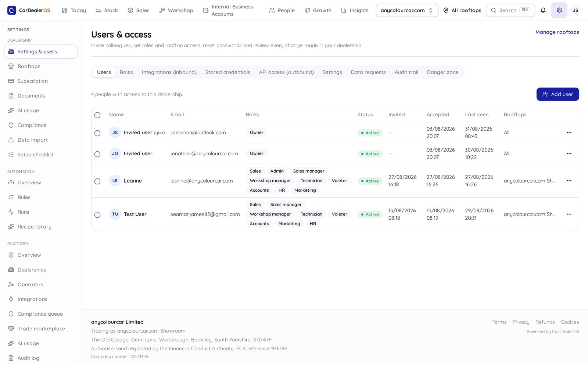
Task: Open Operators in the sidebar
Action: (41, 284)
